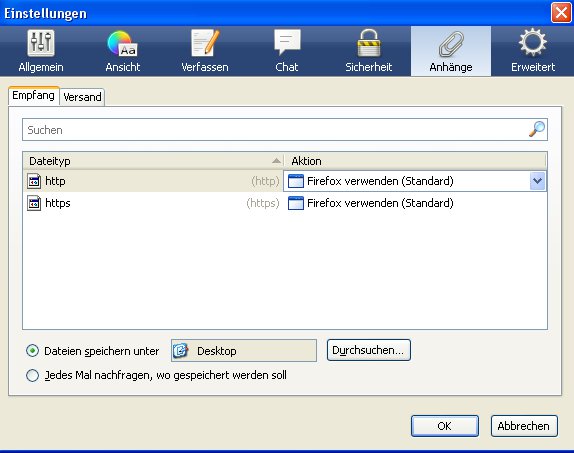The image size is (574, 453).
Task: Open the Verfassen pencil pane
Action: [205, 51]
